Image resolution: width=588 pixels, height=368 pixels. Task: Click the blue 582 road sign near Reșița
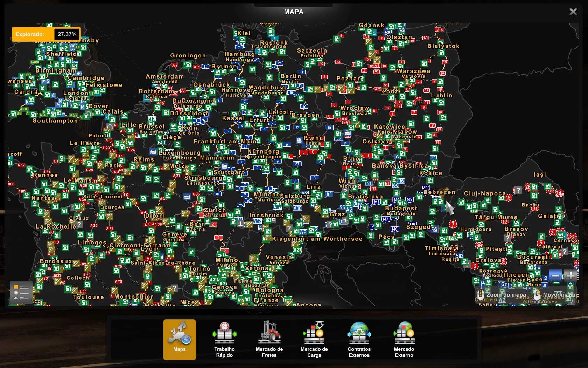pyautogui.click(x=460, y=256)
